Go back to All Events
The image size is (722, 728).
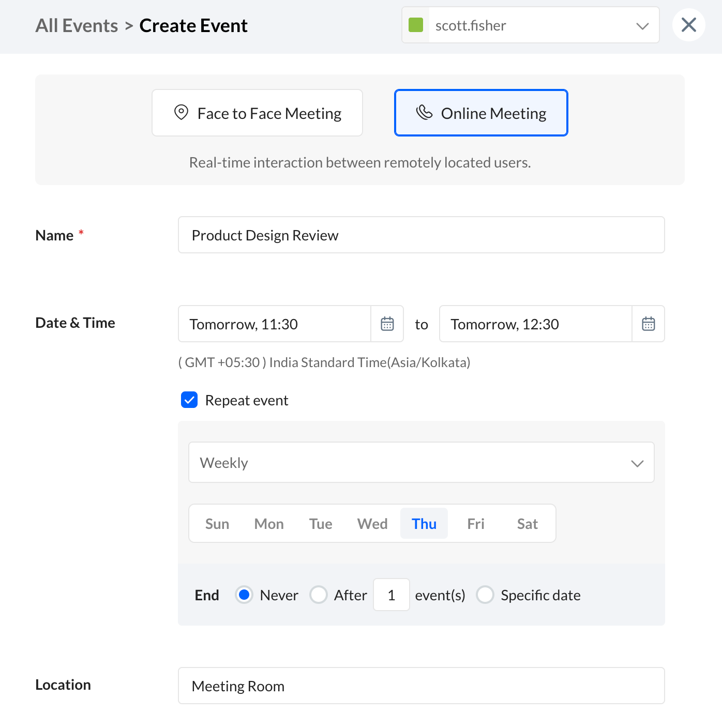click(77, 25)
